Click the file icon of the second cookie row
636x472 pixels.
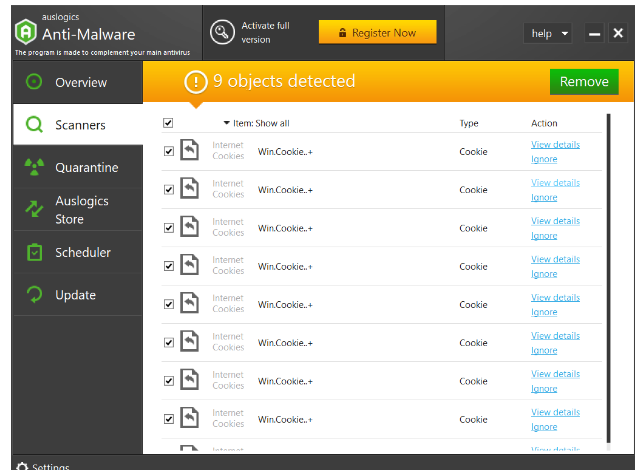(x=189, y=189)
